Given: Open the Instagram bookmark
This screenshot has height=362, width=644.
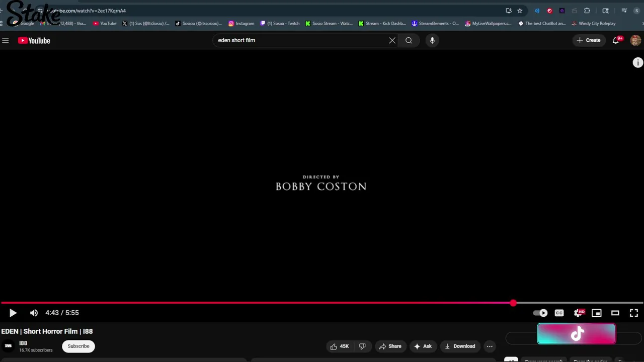Looking at the screenshot, I should (x=242, y=23).
